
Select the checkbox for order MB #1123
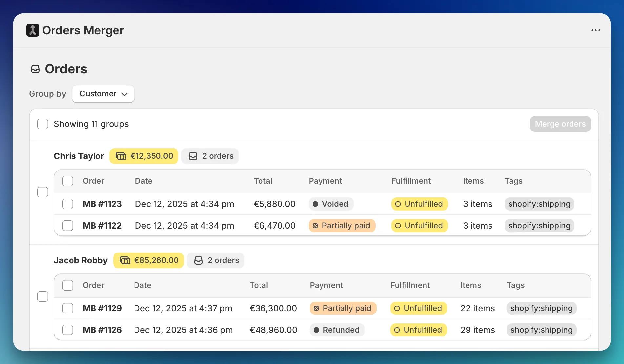[x=68, y=204]
